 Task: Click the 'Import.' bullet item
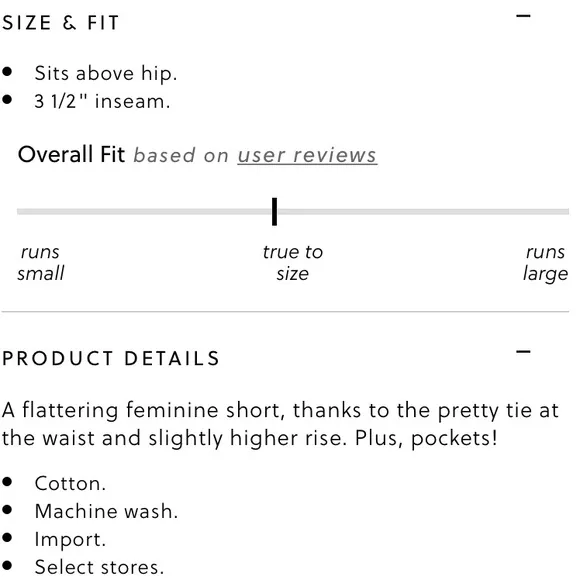[70, 539]
